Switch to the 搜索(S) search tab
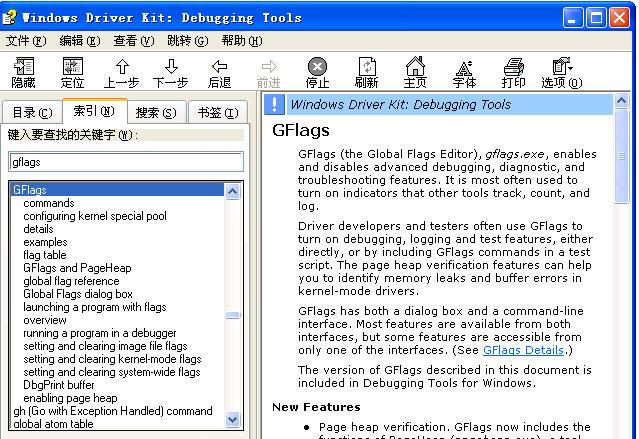 coord(156,112)
